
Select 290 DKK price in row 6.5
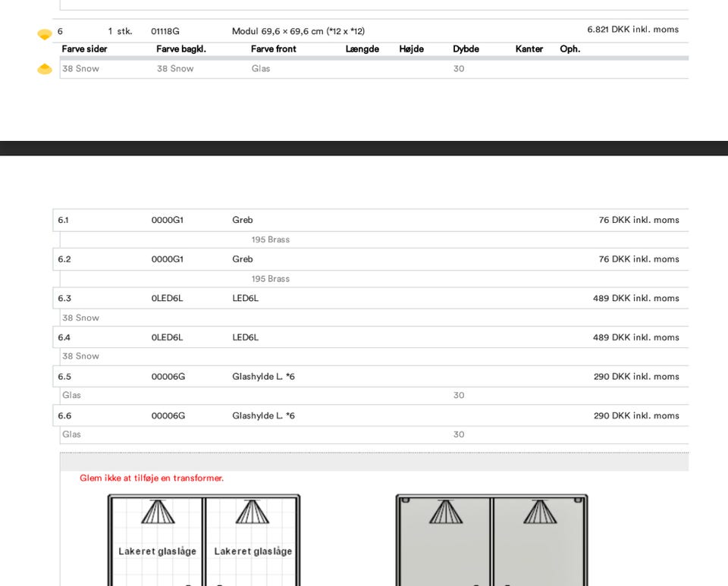636,376
